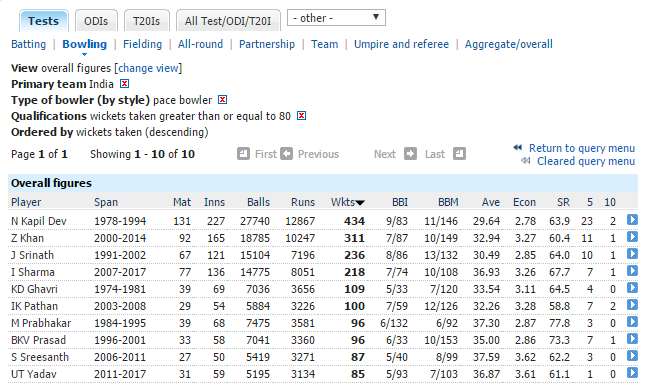Switch to the T20Is tab
The height and width of the screenshot is (386, 645).
[x=146, y=21]
